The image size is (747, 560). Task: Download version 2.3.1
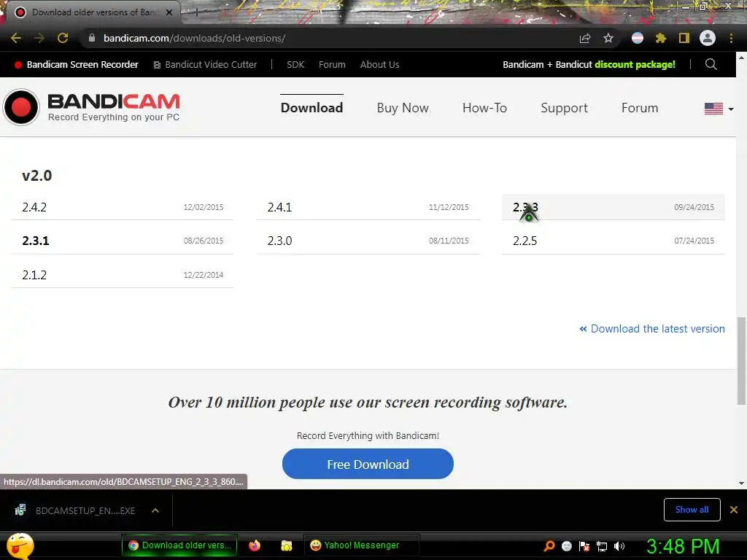click(123, 241)
